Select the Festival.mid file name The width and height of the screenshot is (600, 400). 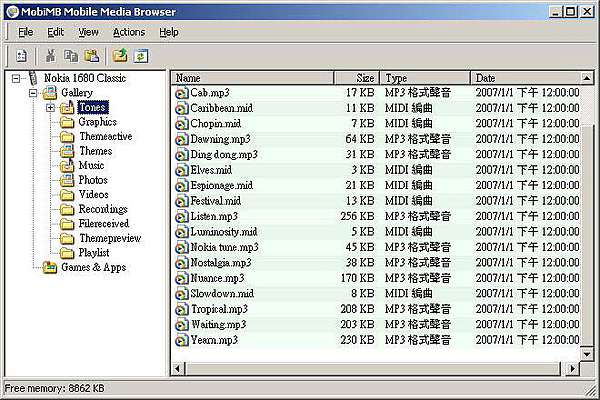pos(215,201)
